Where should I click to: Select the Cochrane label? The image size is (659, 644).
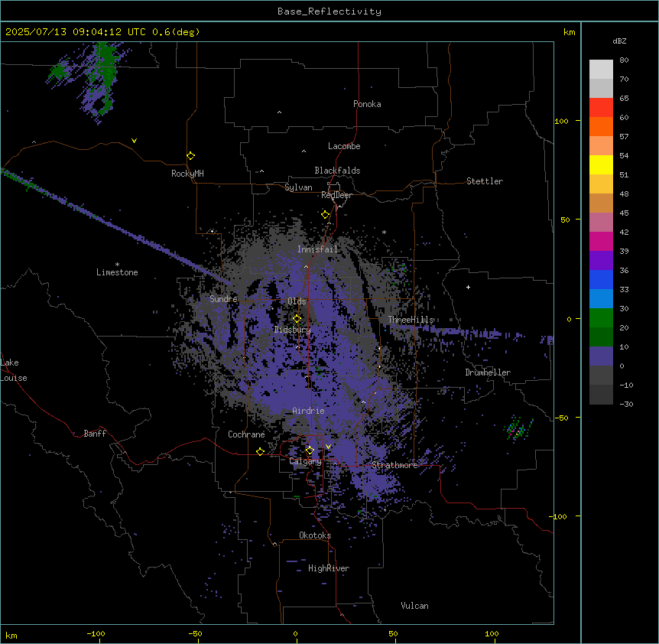(x=246, y=434)
